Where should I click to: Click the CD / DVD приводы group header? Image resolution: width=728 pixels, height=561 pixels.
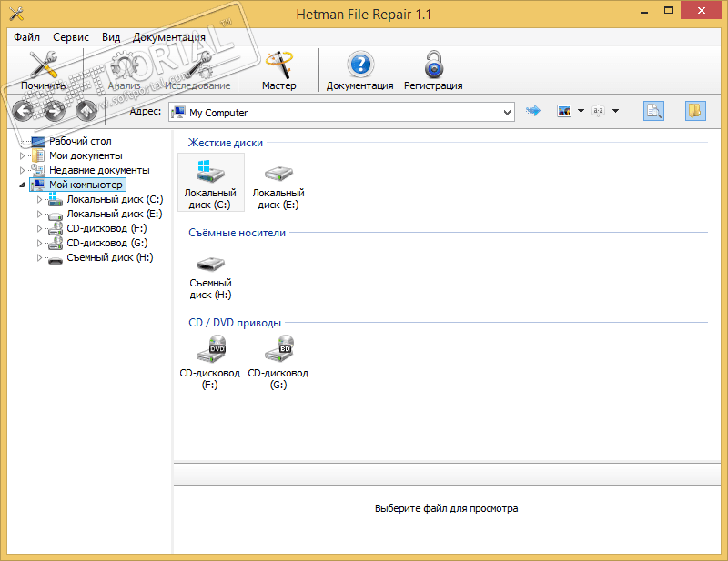click(235, 323)
